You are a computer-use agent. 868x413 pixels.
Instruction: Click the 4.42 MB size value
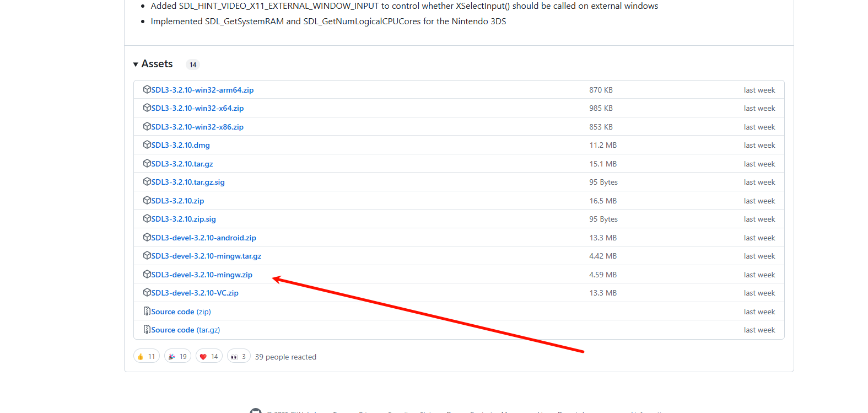tap(603, 256)
